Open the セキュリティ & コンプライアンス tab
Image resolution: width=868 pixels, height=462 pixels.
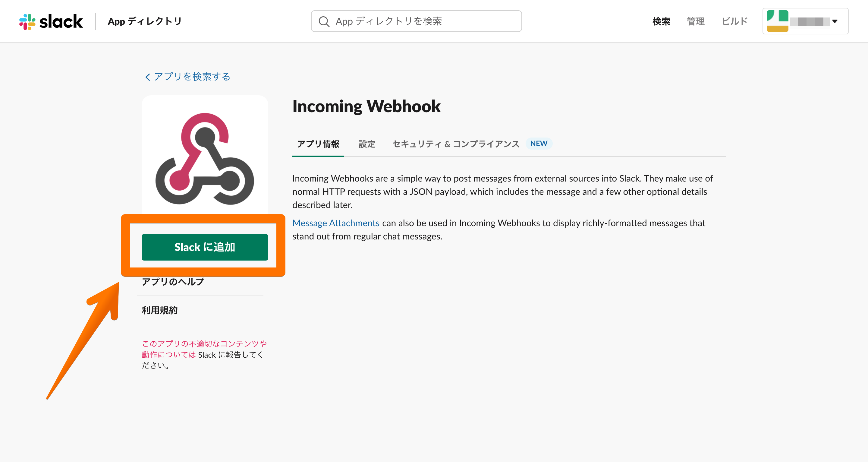pyautogui.click(x=456, y=144)
